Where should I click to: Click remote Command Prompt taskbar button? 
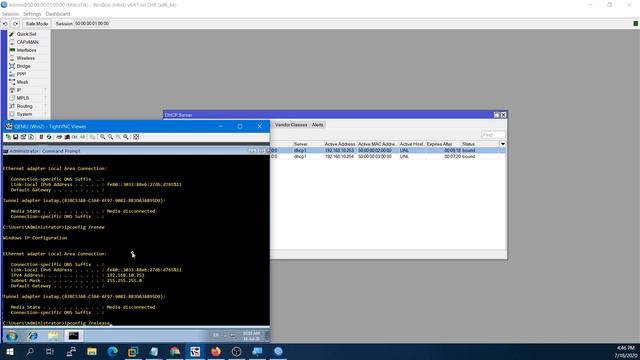click(73, 336)
